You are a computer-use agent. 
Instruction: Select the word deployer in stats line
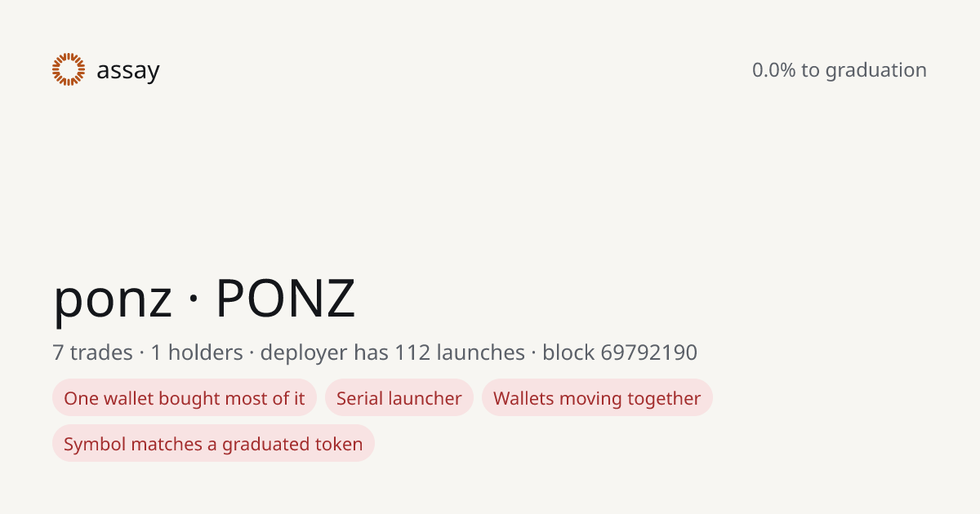[x=304, y=353]
